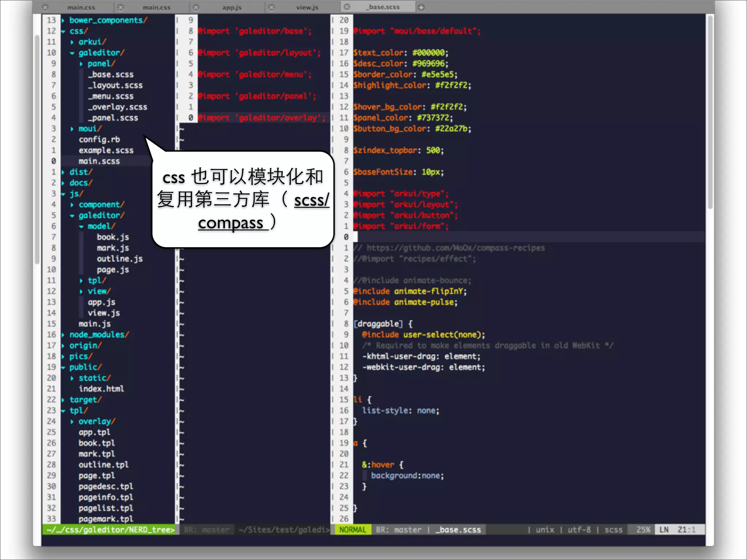Collapse the public folder

pyautogui.click(x=63, y=367)
